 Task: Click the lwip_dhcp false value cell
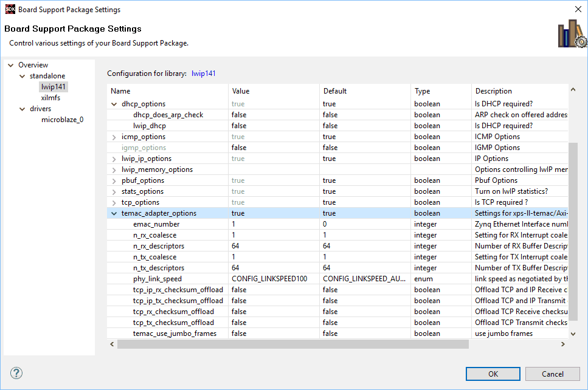[273, 126]
